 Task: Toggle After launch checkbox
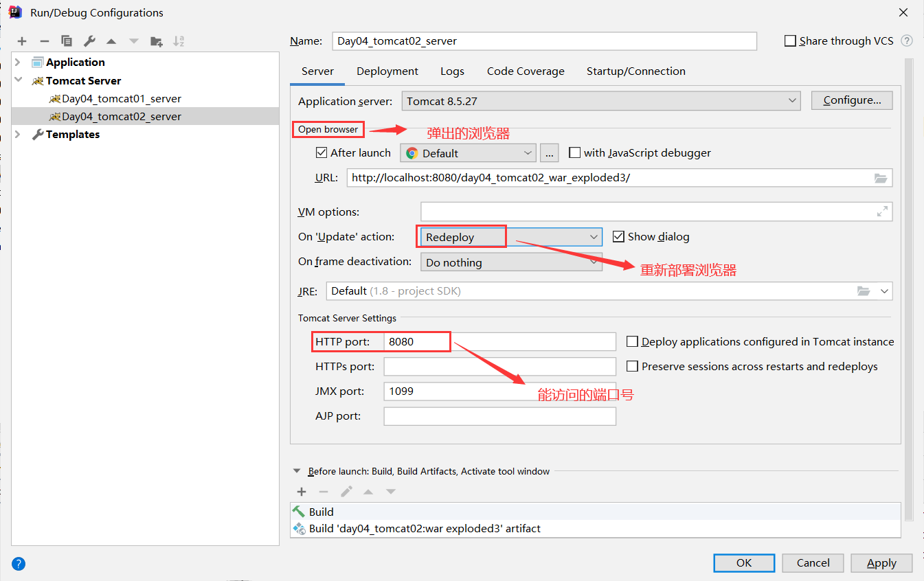click(x=322, y=152)
